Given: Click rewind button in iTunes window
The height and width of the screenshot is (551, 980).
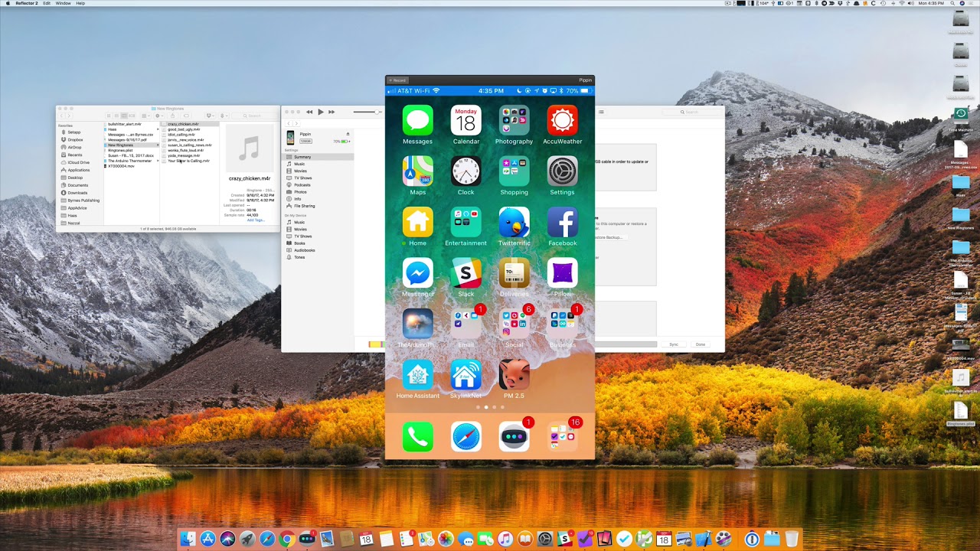Looking at the screenshot, I should coord(309,112).
